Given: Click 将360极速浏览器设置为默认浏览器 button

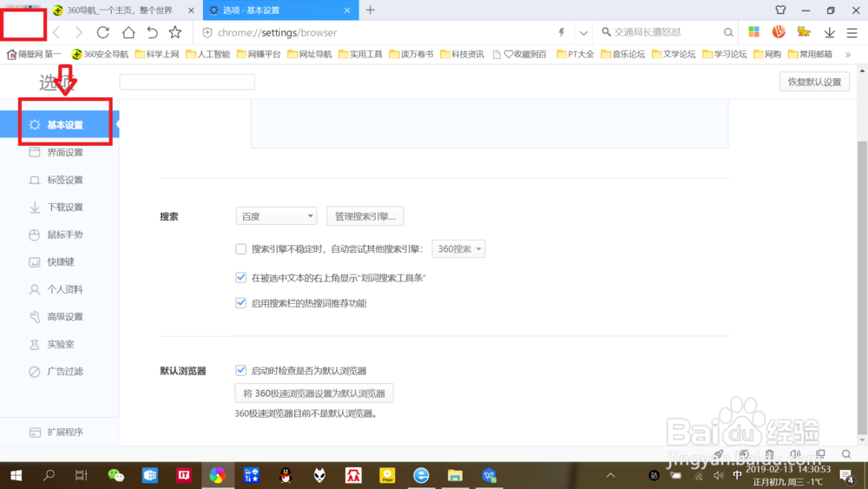Looking at the screenshot, I should pyautogui.click(x=314, y=393).
